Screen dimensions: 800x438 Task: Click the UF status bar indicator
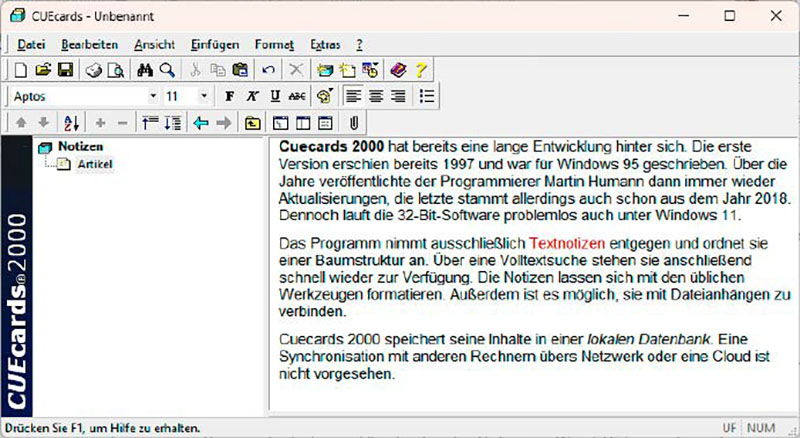click(x=729, y=428)
